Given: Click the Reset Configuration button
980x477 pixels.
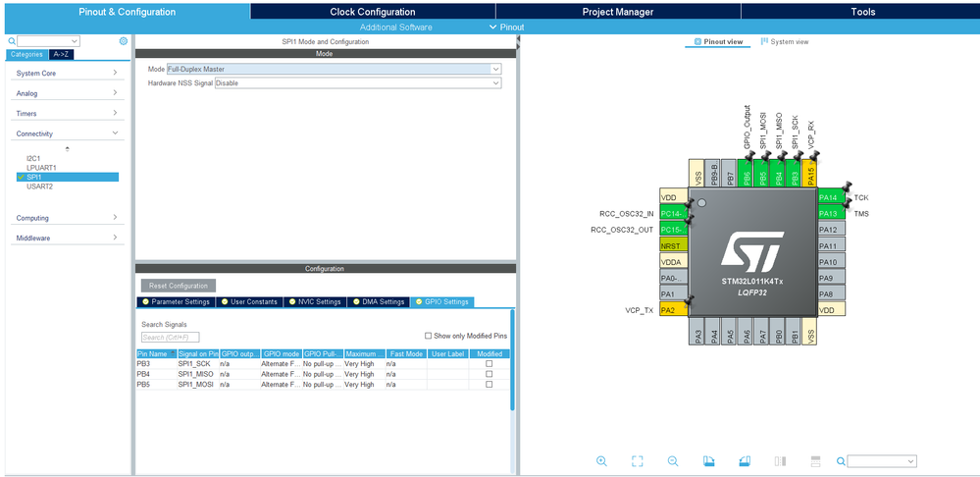Looking at the screenshot, I should [x=179, y=286].
